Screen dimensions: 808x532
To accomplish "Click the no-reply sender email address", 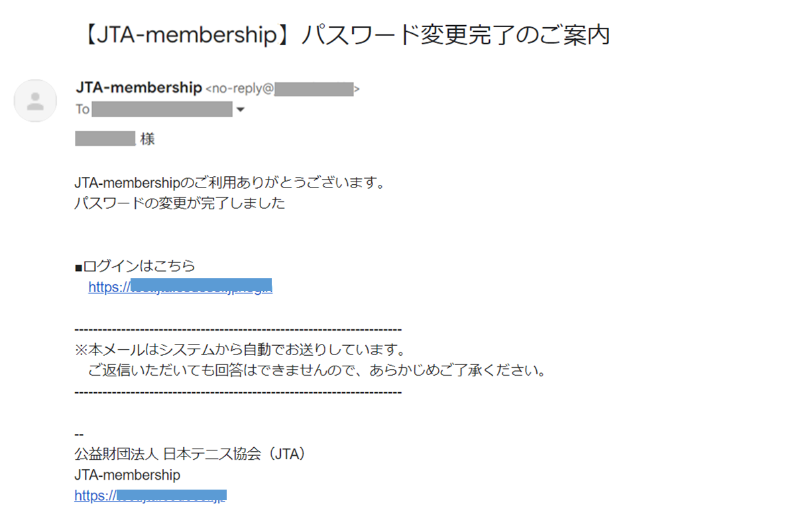I will point(283,89).
